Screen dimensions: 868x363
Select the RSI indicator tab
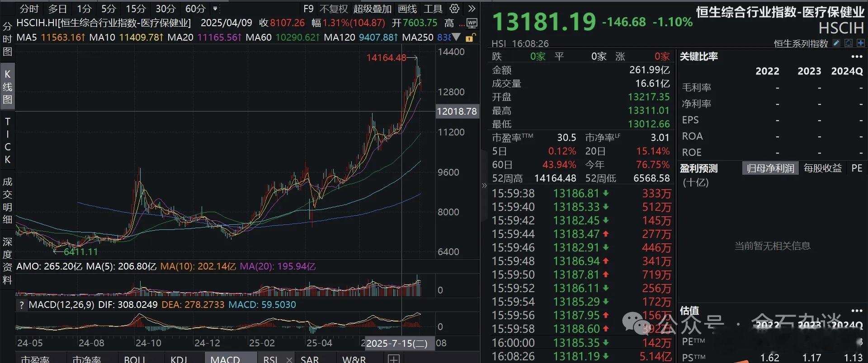click(x=270, y=359)
